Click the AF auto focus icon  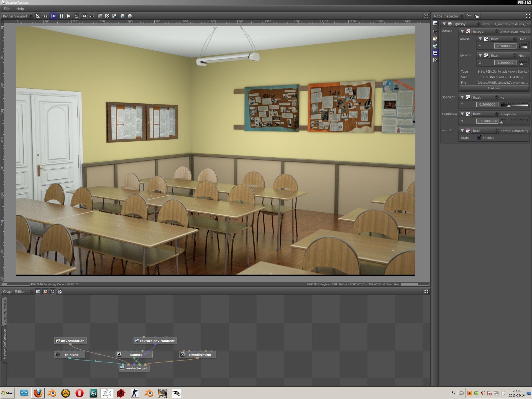click(x=85, y=16)
